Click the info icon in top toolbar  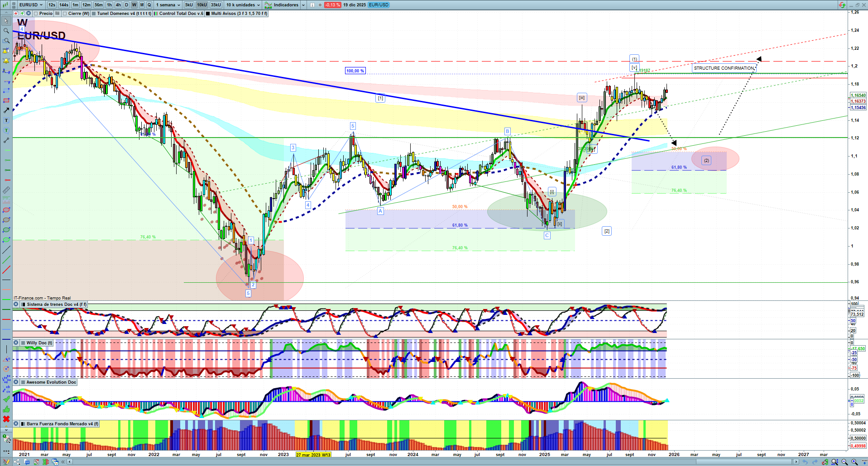click(x=312, y=5)
